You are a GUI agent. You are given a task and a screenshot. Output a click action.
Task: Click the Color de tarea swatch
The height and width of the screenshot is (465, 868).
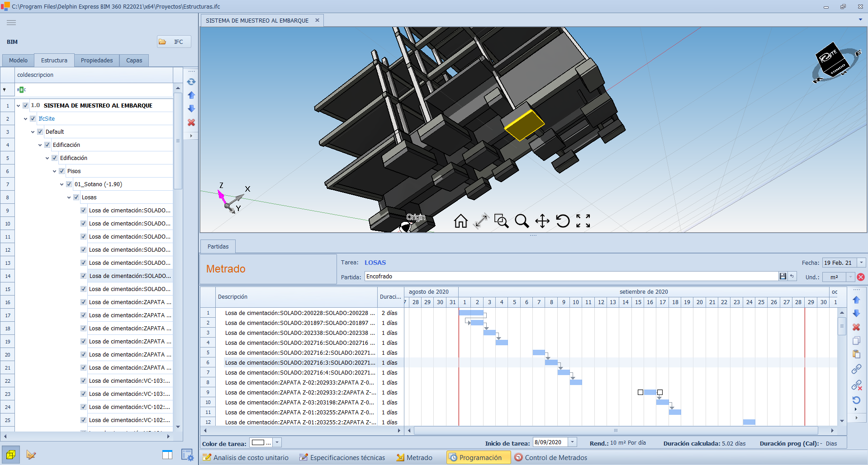pyautogui.click(x=258, y=443)
